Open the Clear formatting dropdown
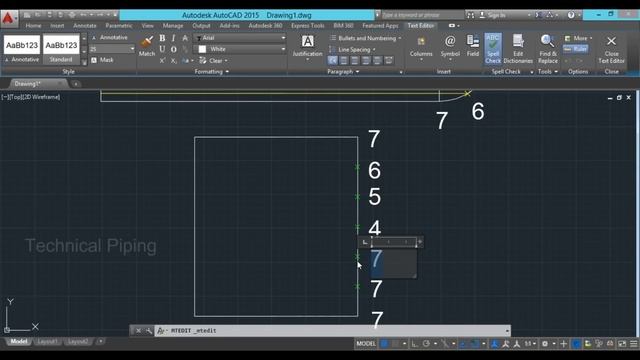 pyautogui.click(x=214, y=60)
